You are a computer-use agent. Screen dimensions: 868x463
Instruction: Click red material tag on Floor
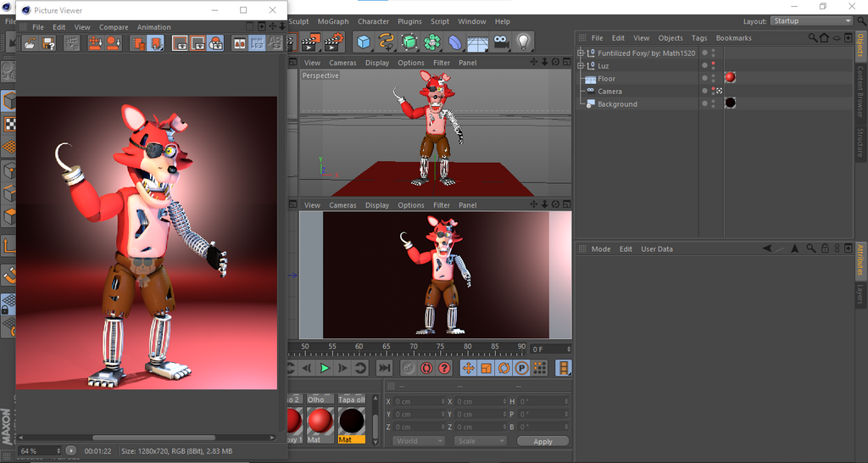click(730, 77)
